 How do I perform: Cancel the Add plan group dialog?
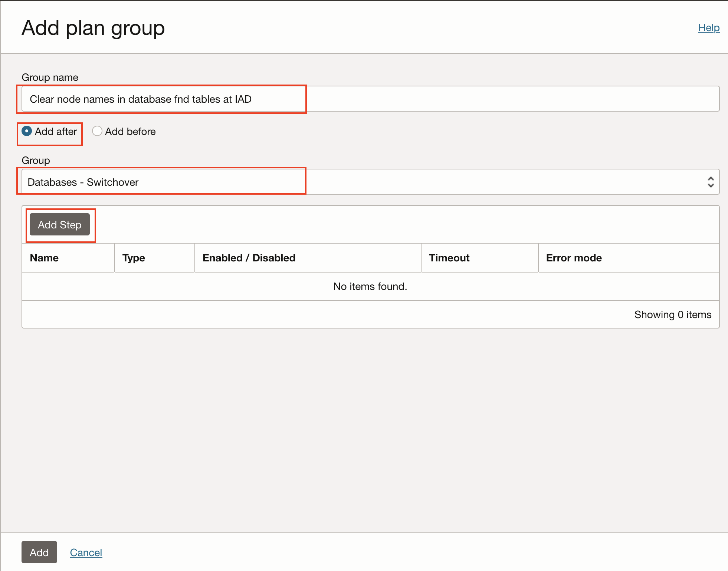86,552
